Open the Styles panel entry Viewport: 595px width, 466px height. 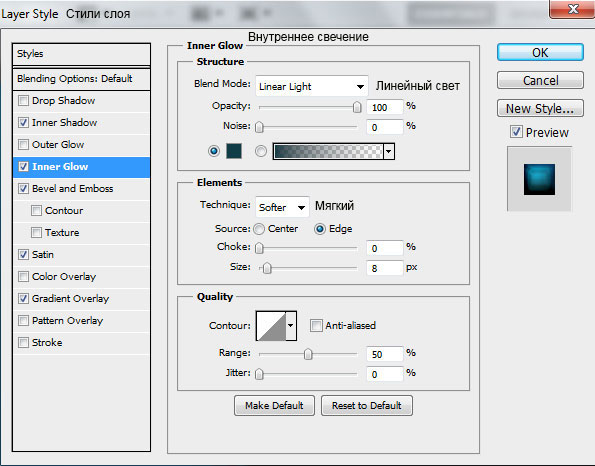(81, 54)
